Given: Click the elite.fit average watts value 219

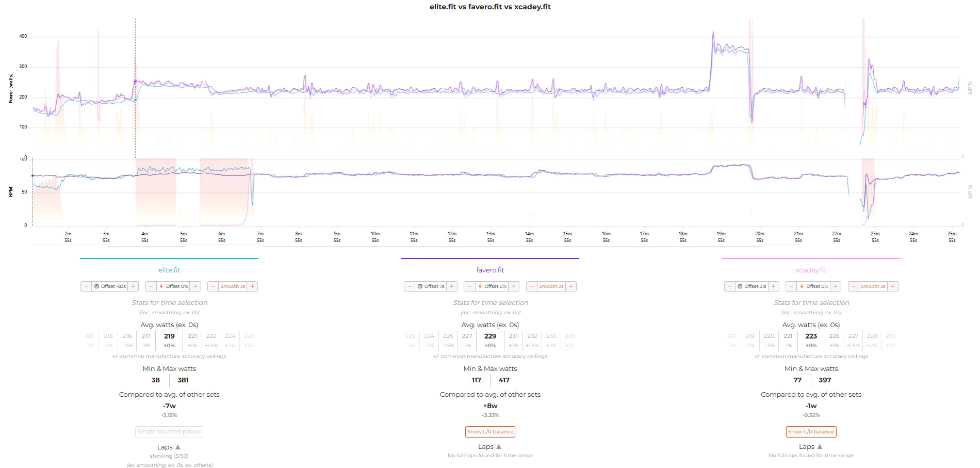Looking at the screenshot, I should coord(169,336).
